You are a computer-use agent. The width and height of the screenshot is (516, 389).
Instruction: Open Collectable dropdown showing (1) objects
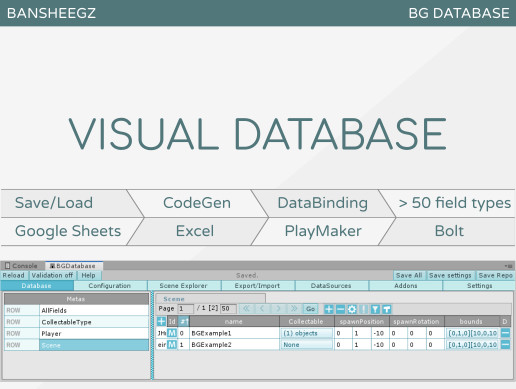click(x=306, y=333)
